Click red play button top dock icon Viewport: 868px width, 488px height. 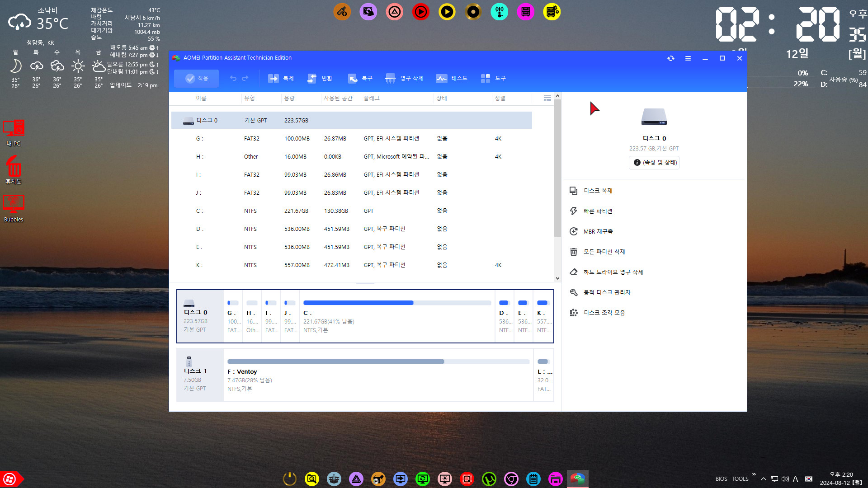[421, 12]
